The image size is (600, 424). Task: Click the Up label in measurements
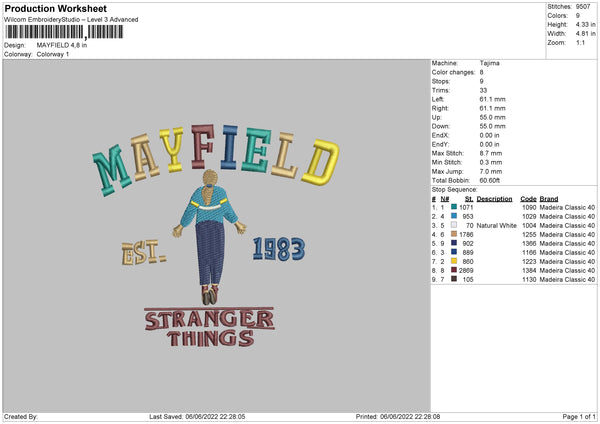click(x=436, y=117)
